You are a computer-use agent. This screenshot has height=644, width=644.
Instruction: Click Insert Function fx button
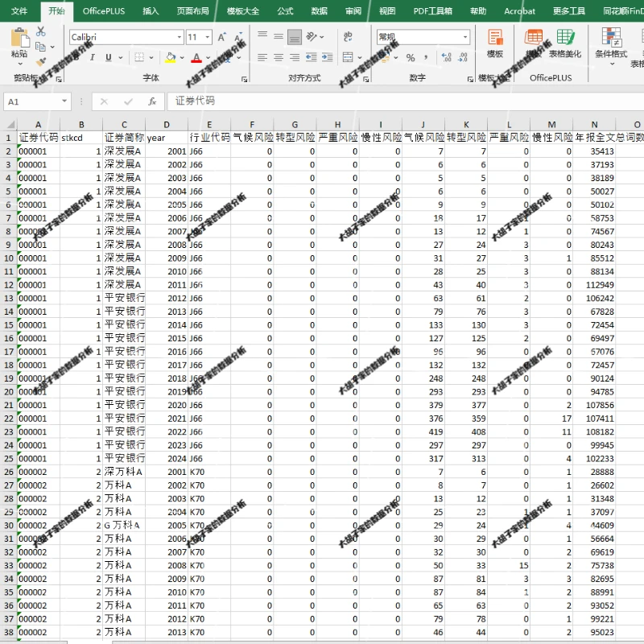[152, 101]
